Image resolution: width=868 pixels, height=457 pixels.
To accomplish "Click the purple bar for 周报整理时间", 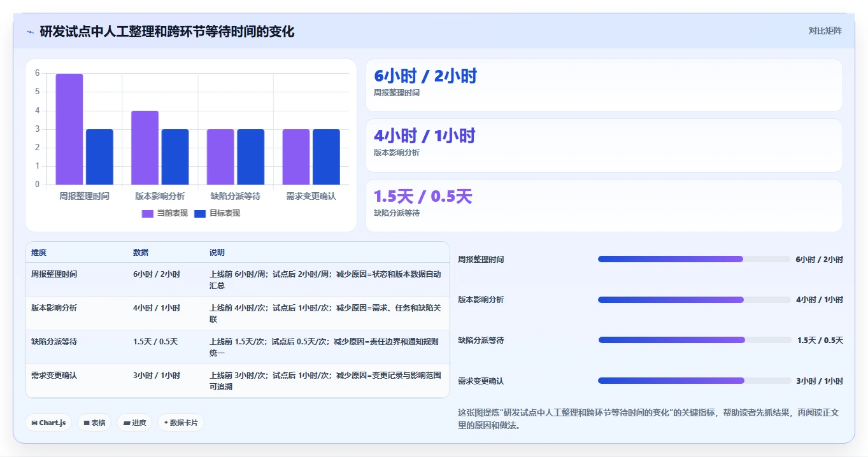I will [x=69, y=129].
